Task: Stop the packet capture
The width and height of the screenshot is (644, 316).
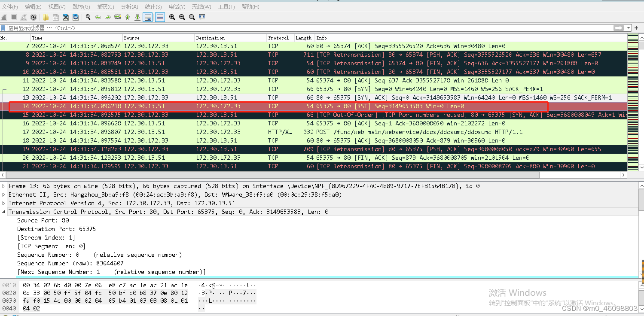Action: (x=14, y=17)
